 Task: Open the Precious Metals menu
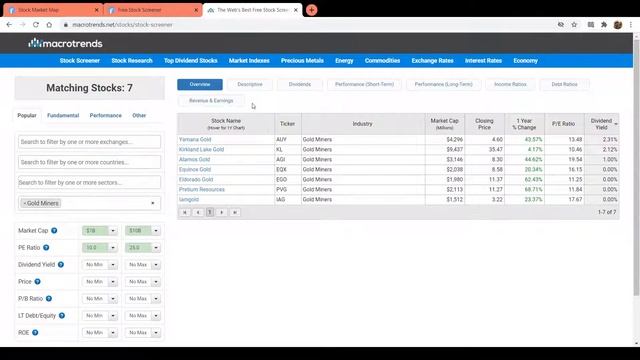point(302,61)
